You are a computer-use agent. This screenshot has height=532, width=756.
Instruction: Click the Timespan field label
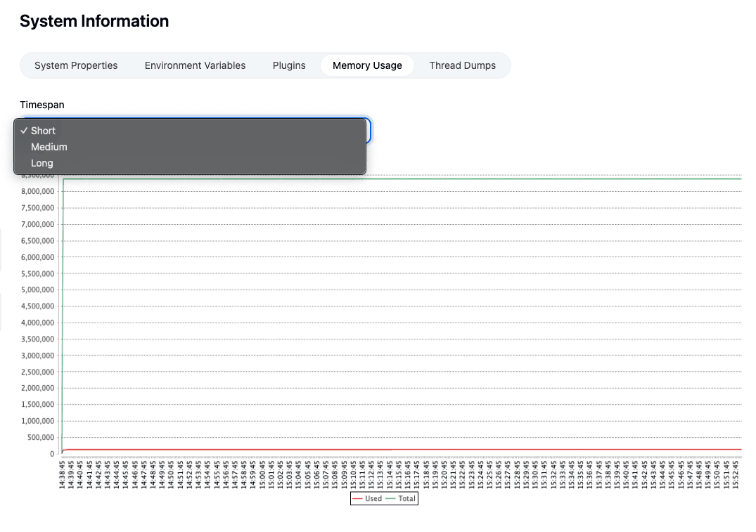coord(42,105)
